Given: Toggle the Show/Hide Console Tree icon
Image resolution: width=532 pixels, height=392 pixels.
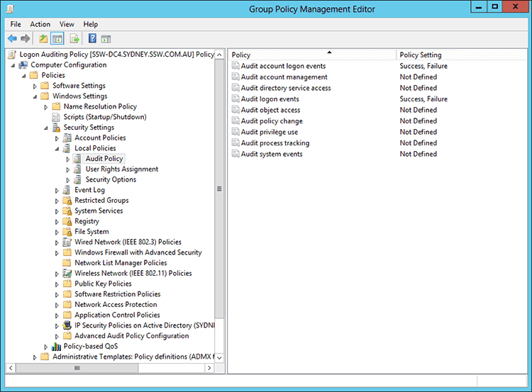Looking at the screenshot, I should coord(57,38).
